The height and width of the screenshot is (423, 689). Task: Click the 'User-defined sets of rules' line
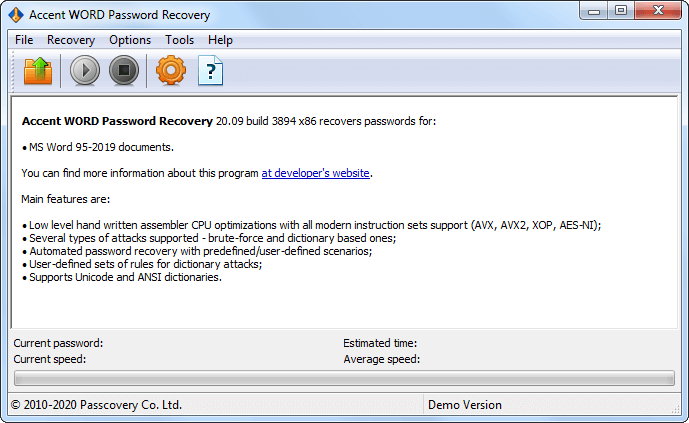click(x=142, y=264)
